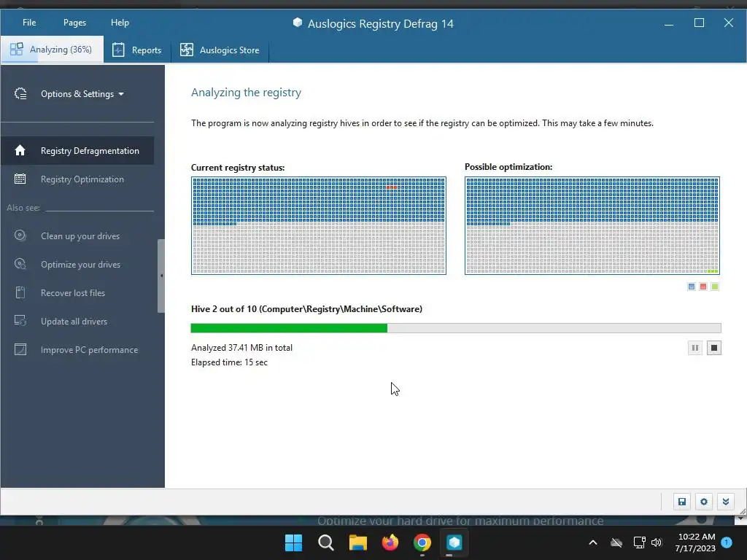The height and width of the screenshot is (560, 747).
Task: Click the cloud sync icon in system tray
Action: 616,542
